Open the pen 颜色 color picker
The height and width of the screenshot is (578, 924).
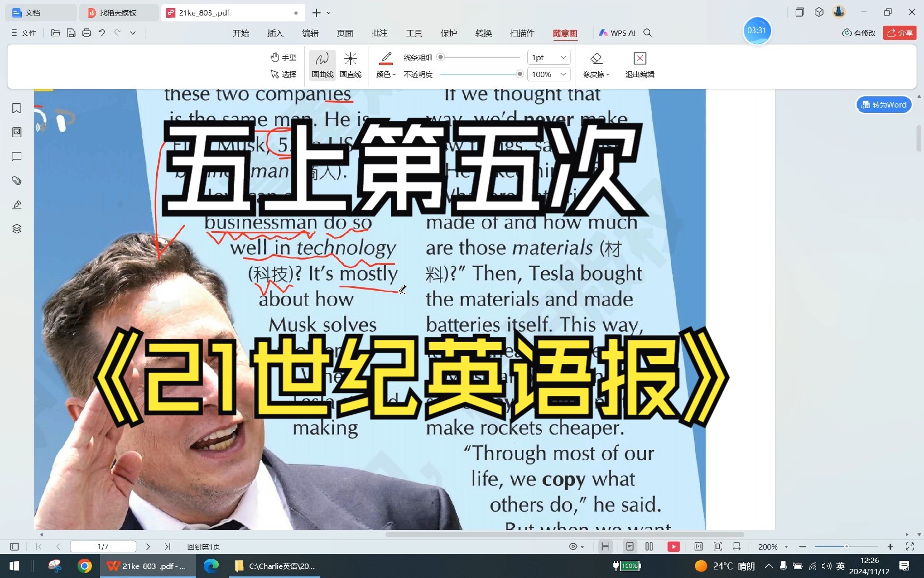coord(386,65)
